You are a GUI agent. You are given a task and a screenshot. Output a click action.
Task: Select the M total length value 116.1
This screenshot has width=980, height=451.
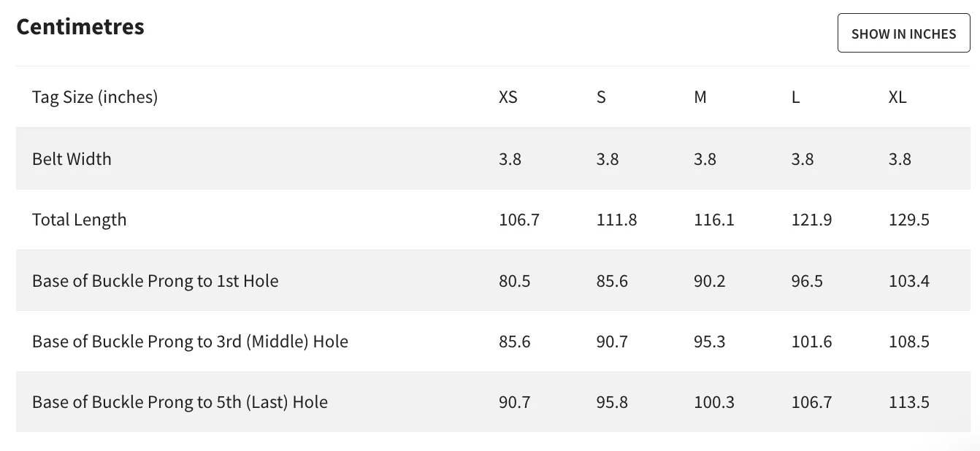714,220
